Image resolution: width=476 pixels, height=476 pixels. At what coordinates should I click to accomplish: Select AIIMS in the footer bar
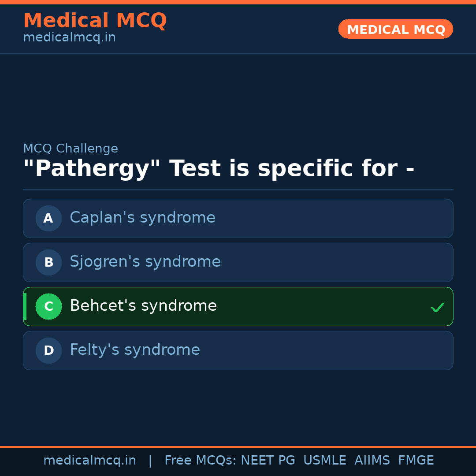pyautogui.click(x=372, y=461)
